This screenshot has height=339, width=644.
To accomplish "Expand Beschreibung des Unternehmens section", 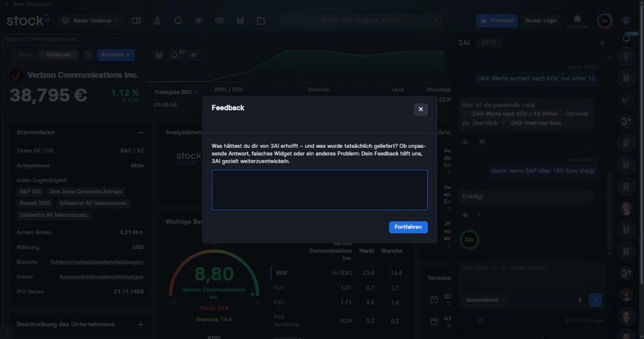I will click(141, 325).
